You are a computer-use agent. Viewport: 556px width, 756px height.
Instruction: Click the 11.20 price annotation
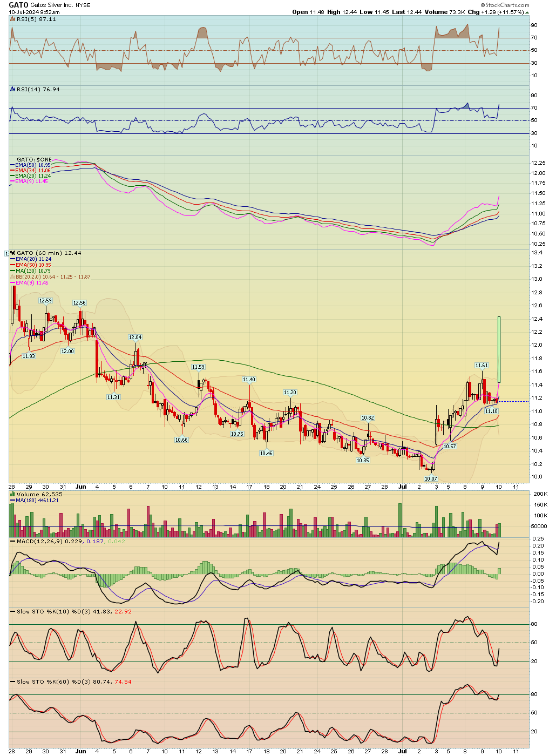(290, 393)
